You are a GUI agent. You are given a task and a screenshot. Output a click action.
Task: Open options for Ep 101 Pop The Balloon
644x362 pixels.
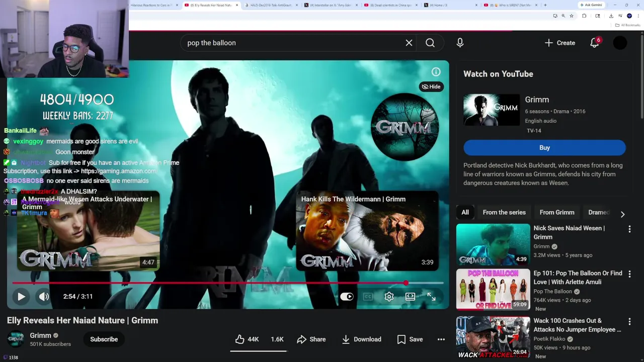[629, 275]
